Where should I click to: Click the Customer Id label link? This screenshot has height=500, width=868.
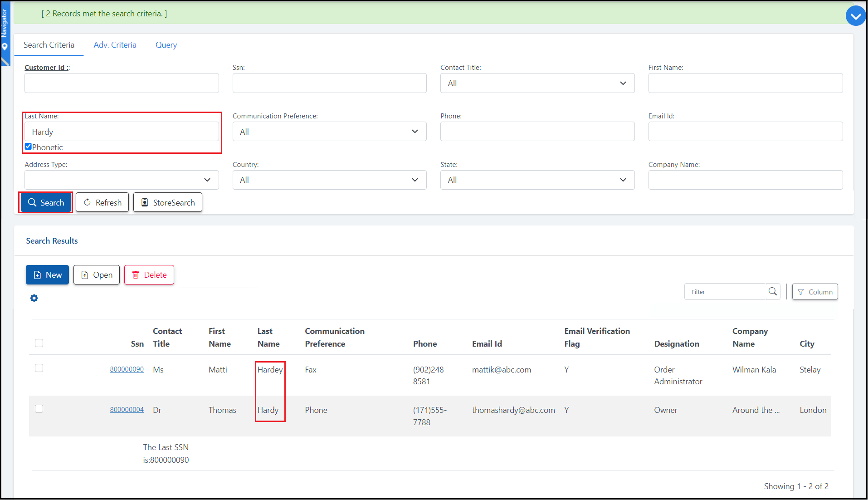(x=47, y=67)
